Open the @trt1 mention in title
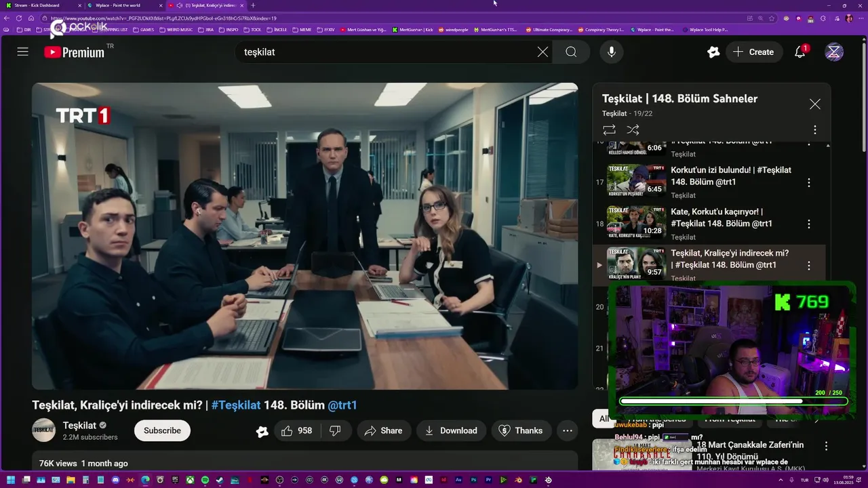The width and height of the screenshot is (868, 488). click(342, 405)
